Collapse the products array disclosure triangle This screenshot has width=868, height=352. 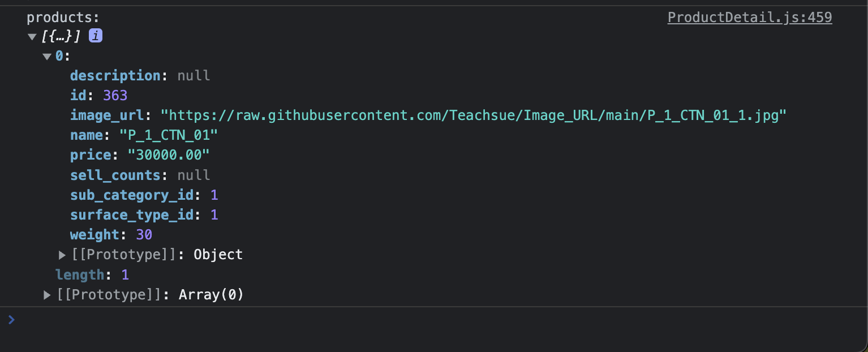pyautogui.click(x=32, y=37)
